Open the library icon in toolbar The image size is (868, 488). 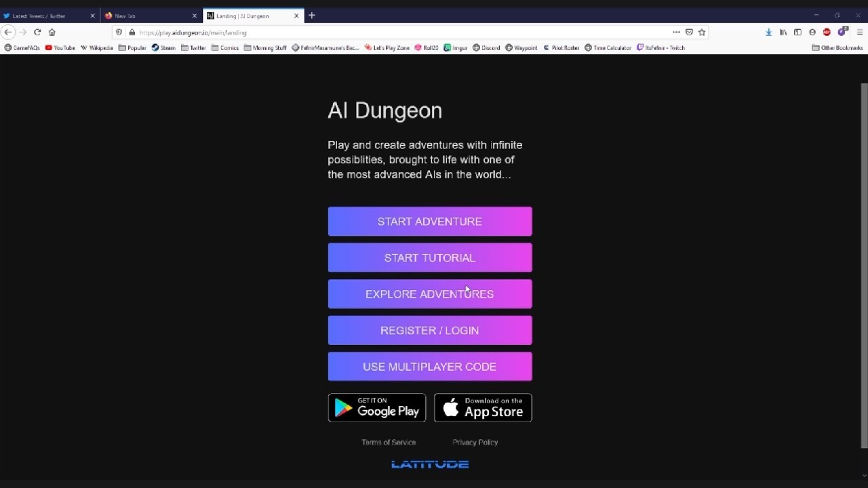click(783, 32)
